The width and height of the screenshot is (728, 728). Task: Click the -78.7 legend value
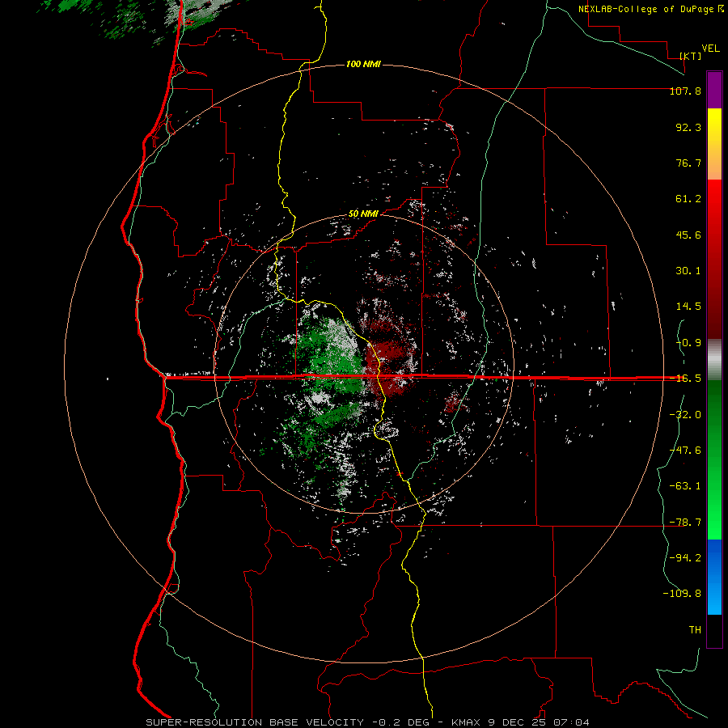(x=685, y=523)
